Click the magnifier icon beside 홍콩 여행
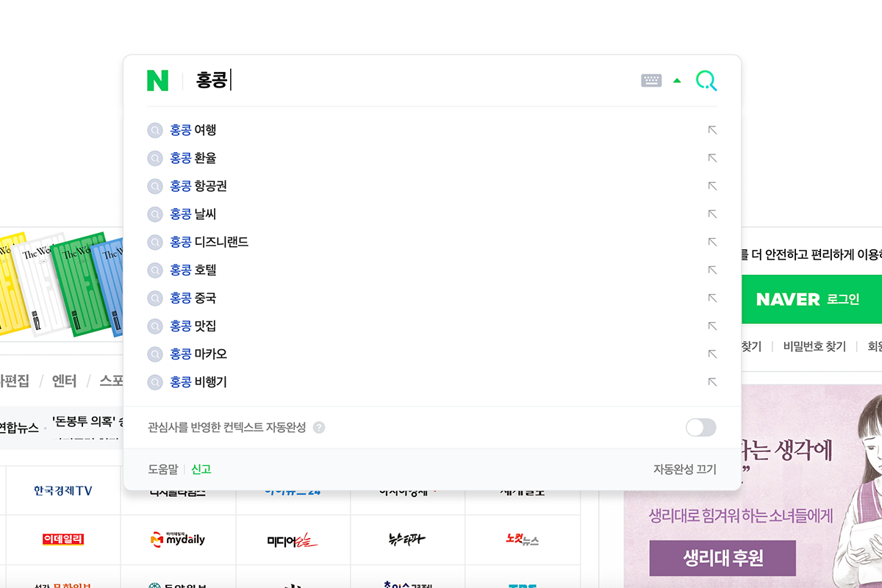882x588 pixels. (x=154, y=129)
